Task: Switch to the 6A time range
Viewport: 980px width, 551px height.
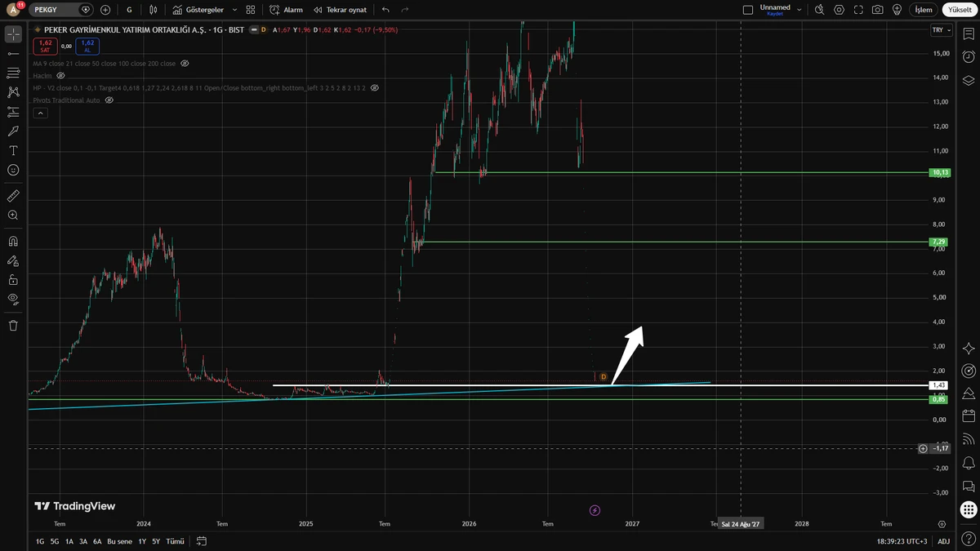Action: tap(97, 541)
